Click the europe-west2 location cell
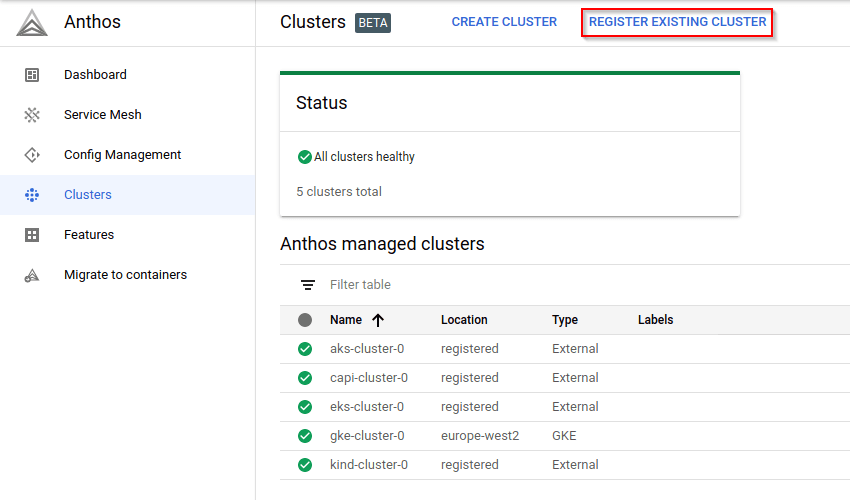 480,436
